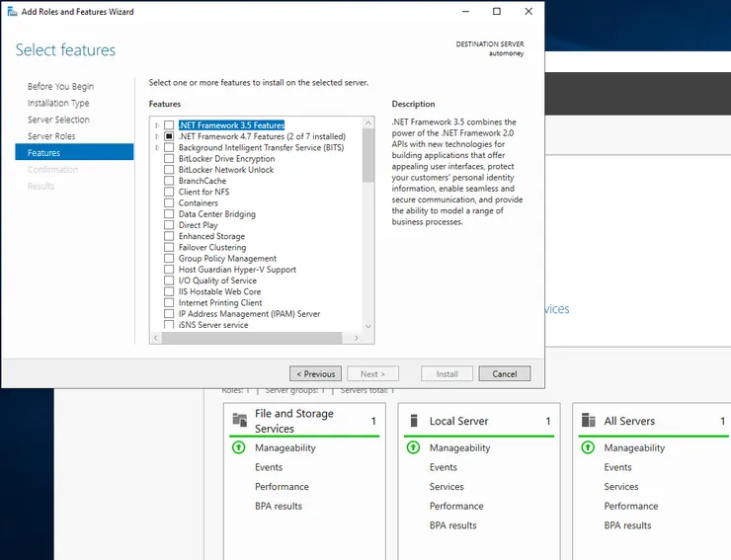Screen dimensions: 731x560
Task: Minimize the Add Roles and Features Wizard
Action: click(x=465, y=12)
